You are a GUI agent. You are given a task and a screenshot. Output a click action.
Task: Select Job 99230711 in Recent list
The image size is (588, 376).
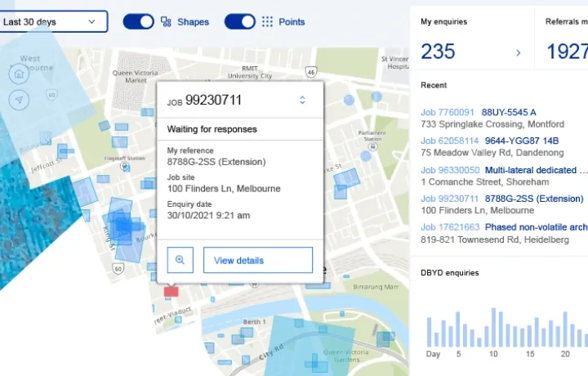(x=449, y=199)
